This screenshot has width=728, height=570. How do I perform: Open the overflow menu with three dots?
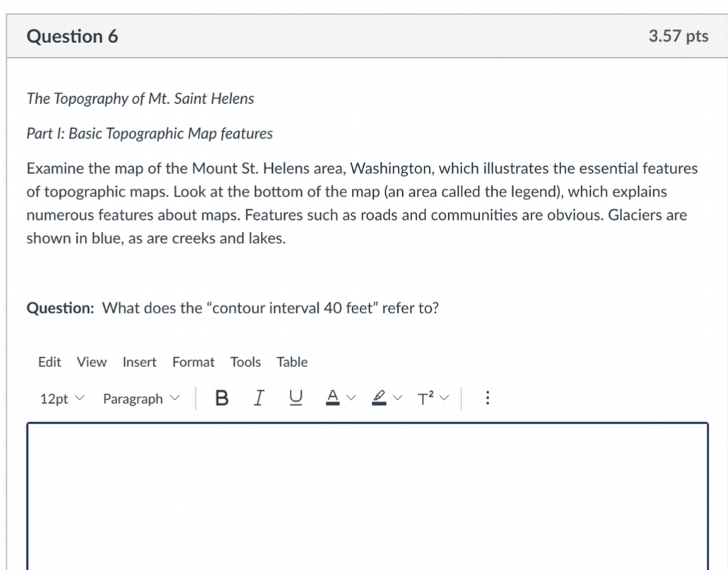pyautogui.click(x=487, y=398)
